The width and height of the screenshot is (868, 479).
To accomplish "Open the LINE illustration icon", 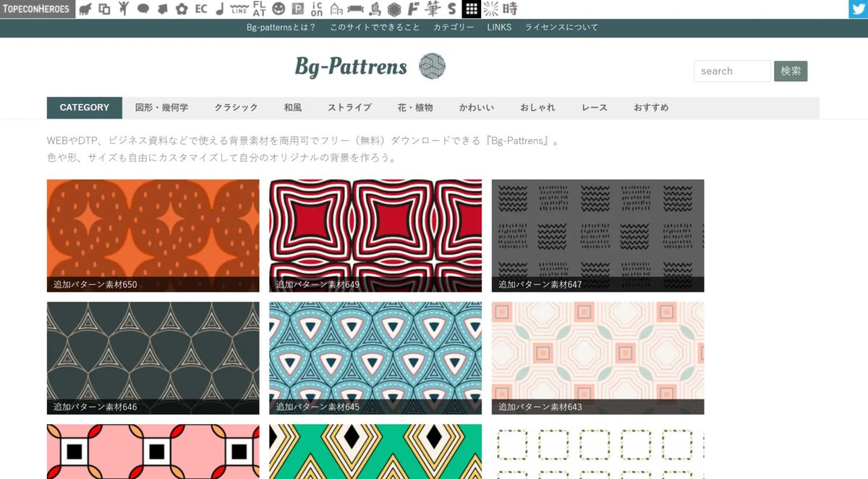I will coord(239,9).
